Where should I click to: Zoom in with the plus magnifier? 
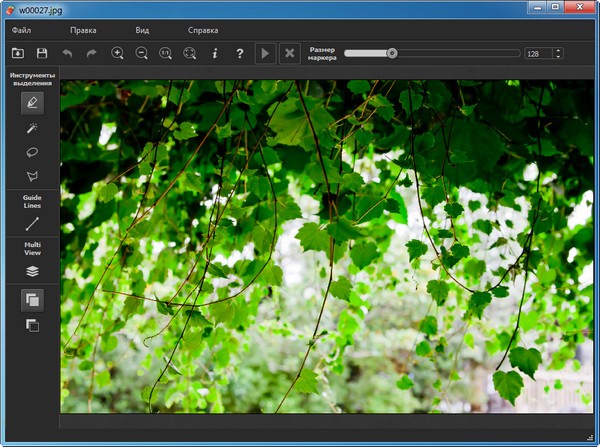click(117, 53)
